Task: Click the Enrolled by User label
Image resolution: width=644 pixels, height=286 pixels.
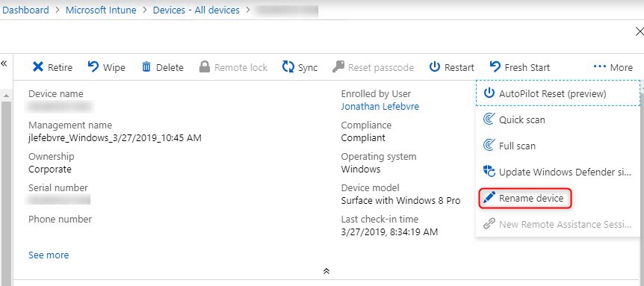Action: pyautogui.click(x=376, y=94)
